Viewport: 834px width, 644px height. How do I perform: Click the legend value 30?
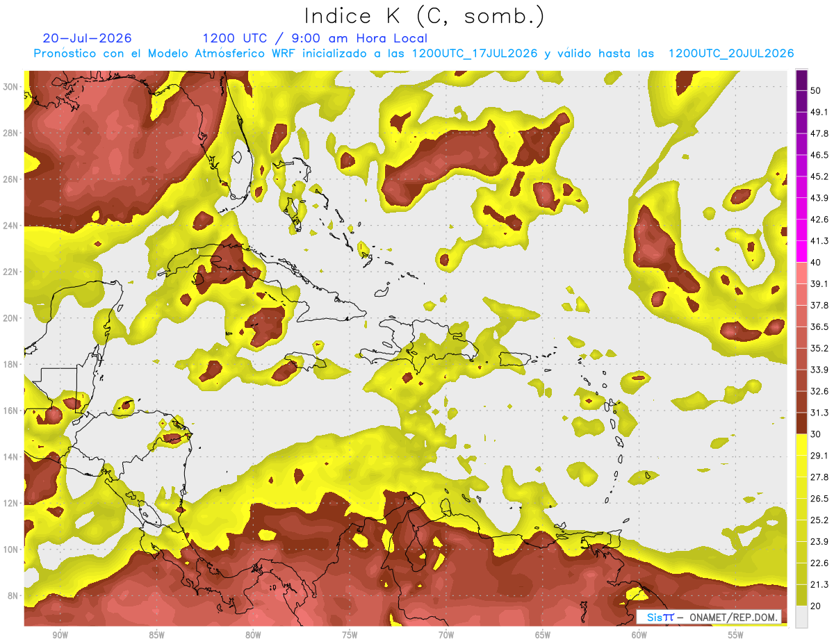coord(816,434)
